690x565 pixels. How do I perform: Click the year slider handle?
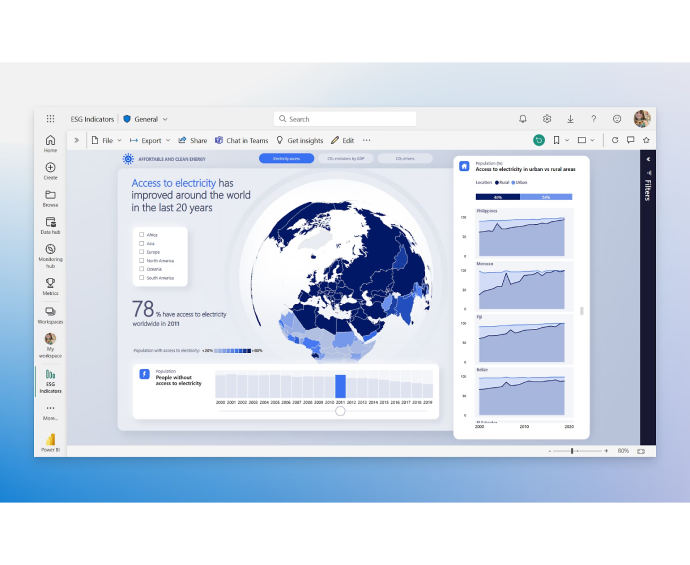click(x=340, y=411)
